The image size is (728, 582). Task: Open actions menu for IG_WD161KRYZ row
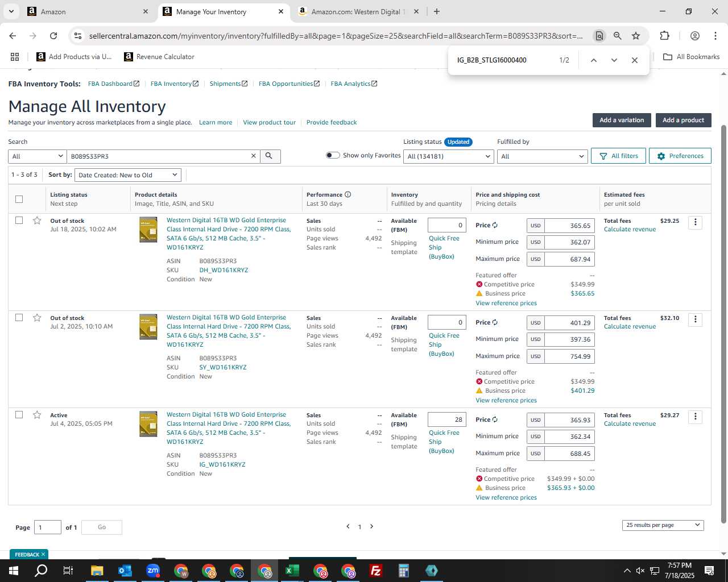[x=695, y=417]
